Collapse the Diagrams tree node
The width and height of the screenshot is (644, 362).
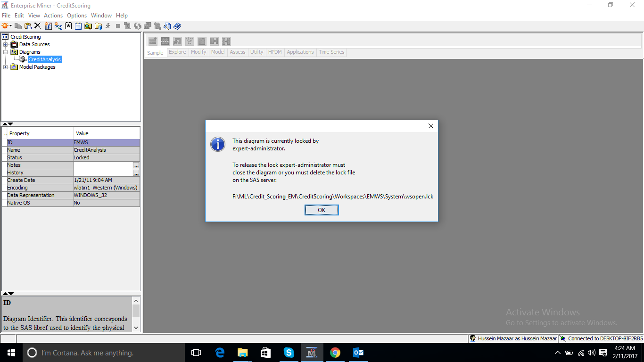[x=6, y=52]
